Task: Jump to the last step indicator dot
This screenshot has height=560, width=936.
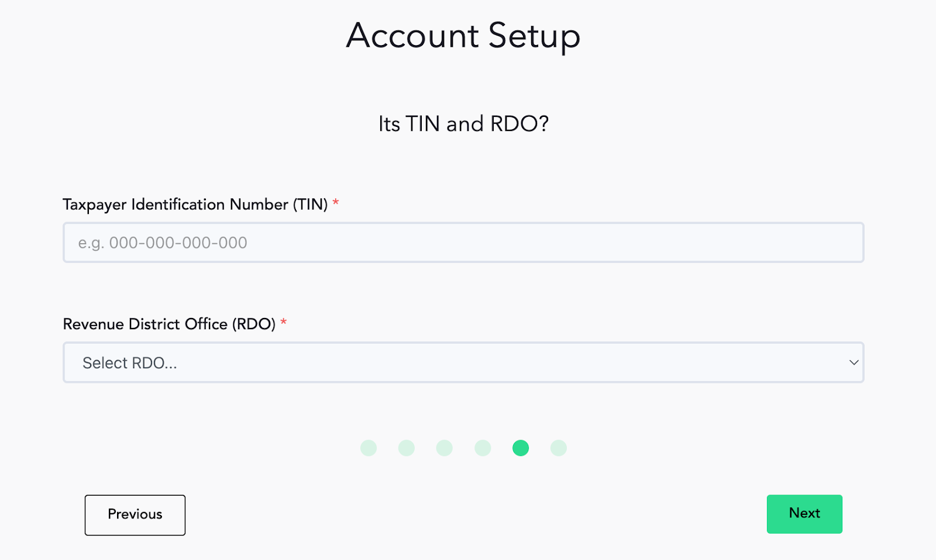Action: [559, 448]
